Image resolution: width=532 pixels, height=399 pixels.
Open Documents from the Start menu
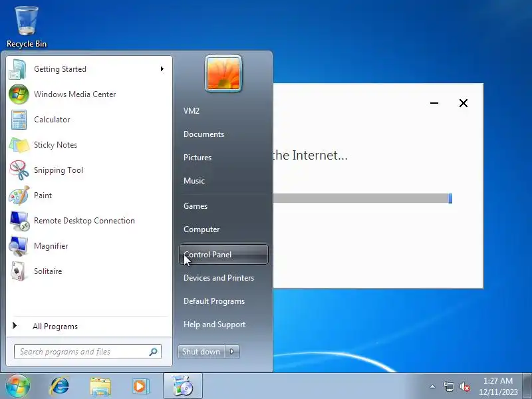click(x=204, y=134)
